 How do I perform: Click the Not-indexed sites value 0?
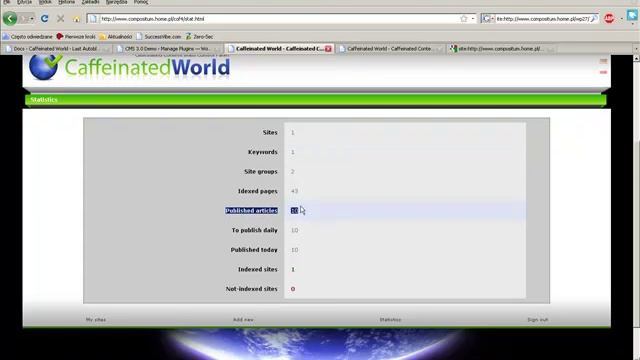293,289
